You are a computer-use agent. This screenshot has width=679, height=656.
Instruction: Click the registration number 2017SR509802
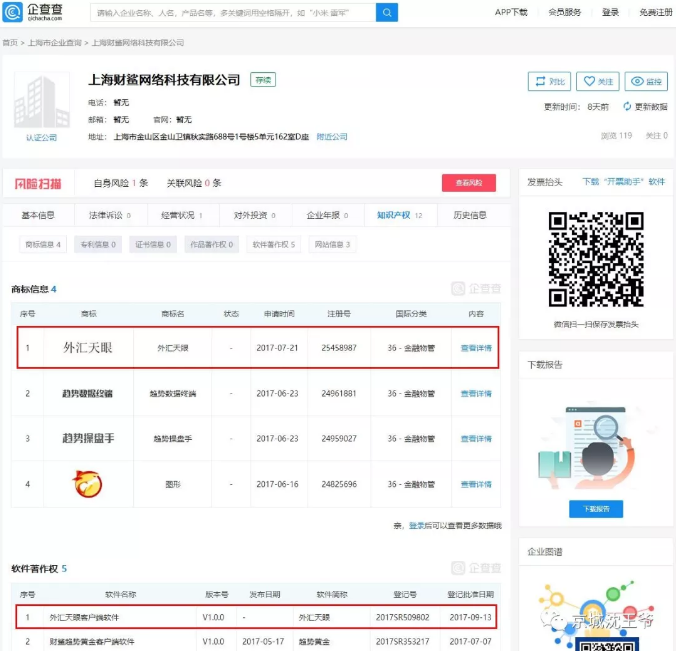[404, 619]
